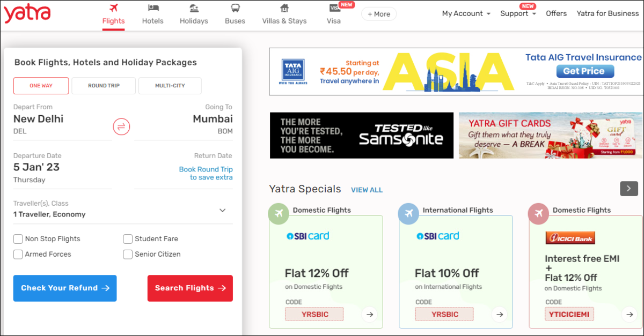Open the My Account dropdown
Image resolution: width=644 pixels, height=336 pixels.
point(466,13)
